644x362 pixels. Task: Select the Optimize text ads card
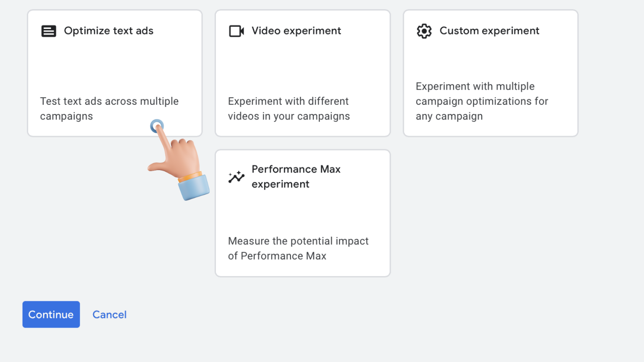(x=115, y=73)
